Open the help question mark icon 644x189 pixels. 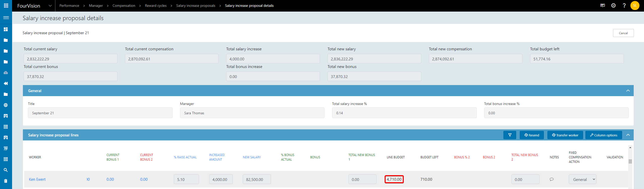(624, 6)
